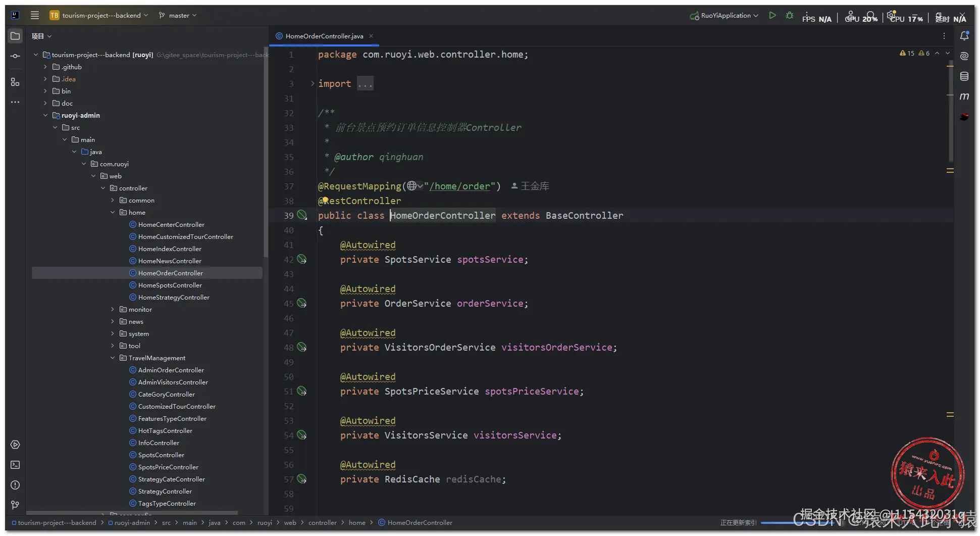Screen dimensions: 980x536
Task: Open the master branch dropdown
Action: pyautogui.click(x=178, y=15)
